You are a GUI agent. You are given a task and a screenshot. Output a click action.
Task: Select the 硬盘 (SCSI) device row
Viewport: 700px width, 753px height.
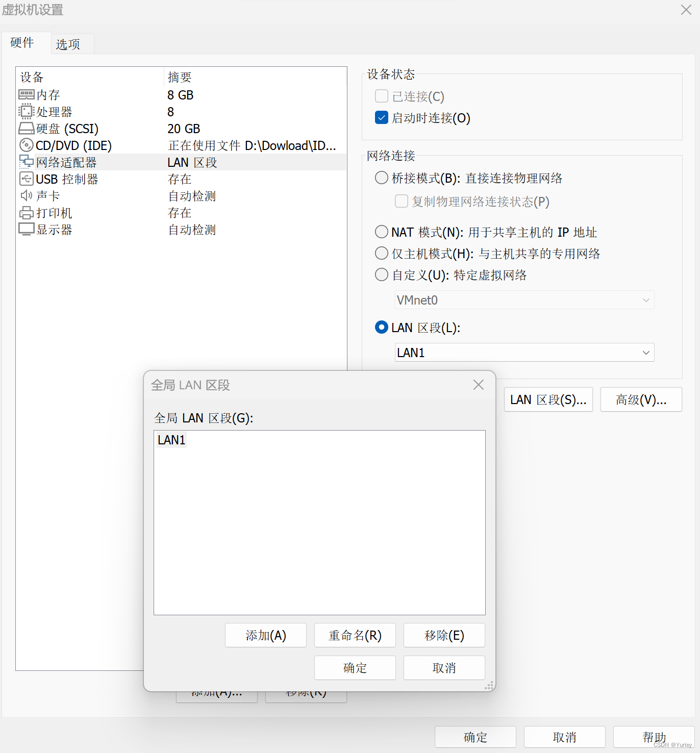[182, 129]
